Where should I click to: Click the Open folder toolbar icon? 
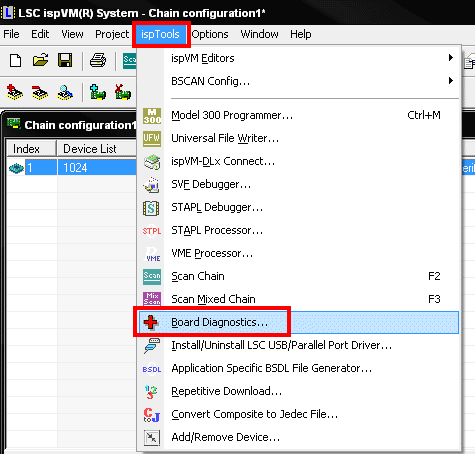tap(40, 60)
